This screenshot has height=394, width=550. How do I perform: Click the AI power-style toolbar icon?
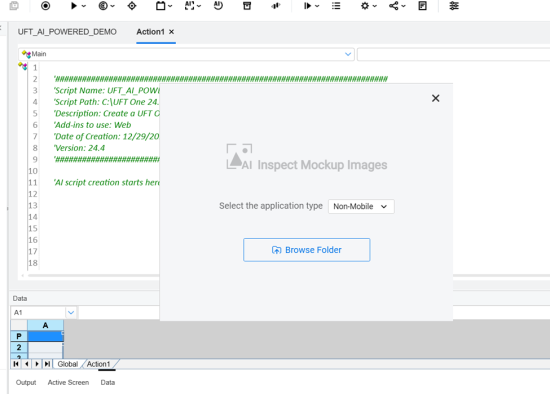218,6
